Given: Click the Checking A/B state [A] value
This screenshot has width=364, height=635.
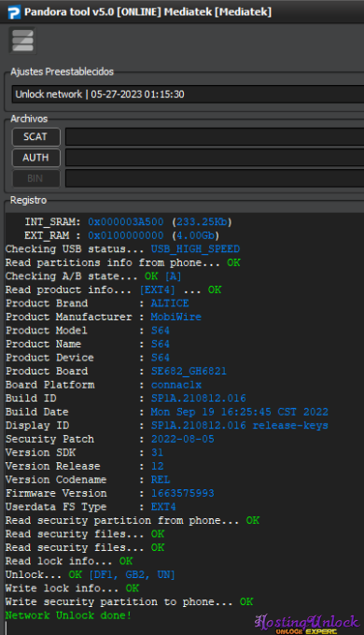Looking at the screenshot, I should [173, 276].
